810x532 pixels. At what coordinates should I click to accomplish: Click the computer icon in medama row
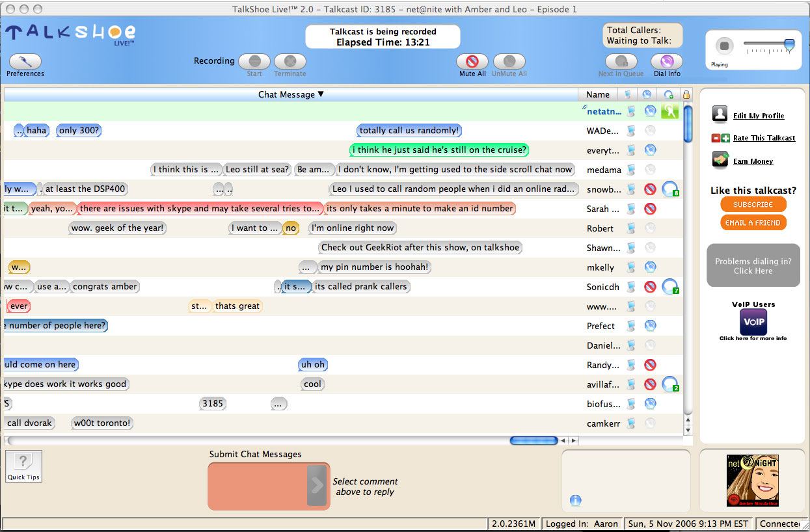pyautogui.click(x=630, y=170)
